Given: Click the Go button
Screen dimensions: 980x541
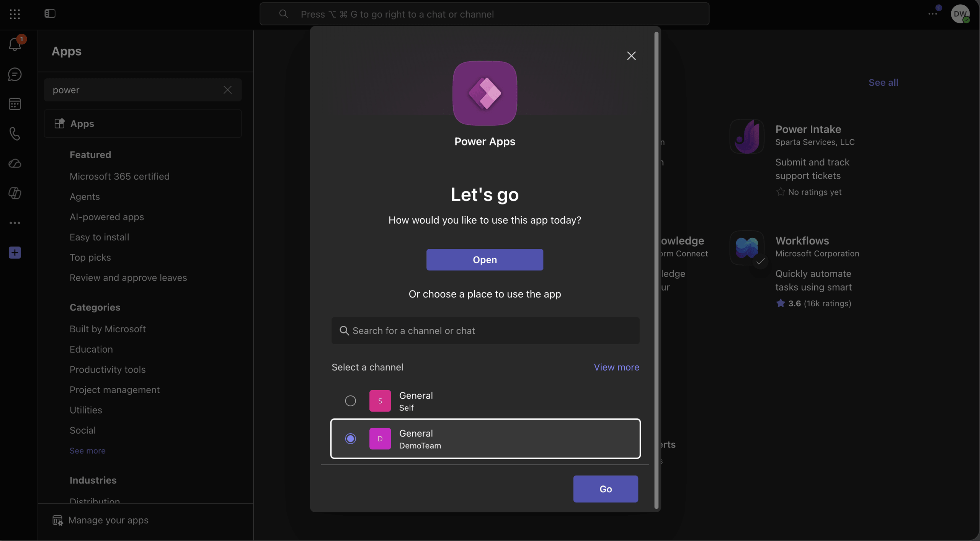Looking at the screenshot, I should [605, 489].
